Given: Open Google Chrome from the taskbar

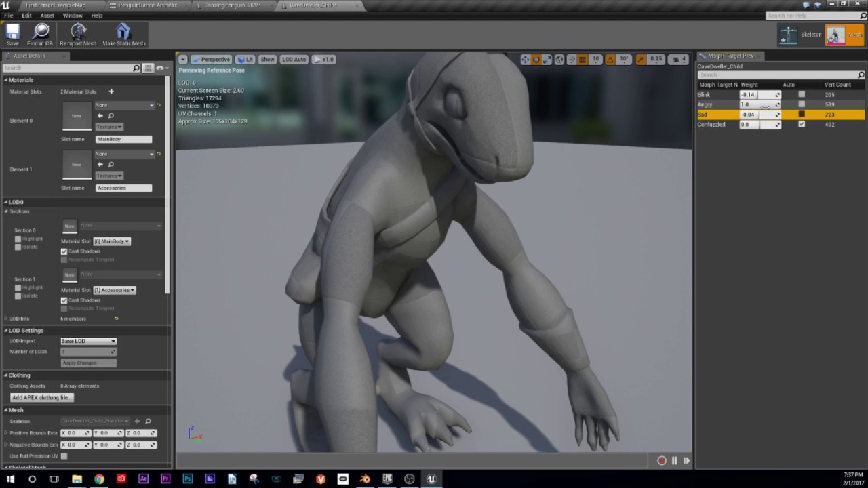Looking at the screenshot, I should click(99, 479).
